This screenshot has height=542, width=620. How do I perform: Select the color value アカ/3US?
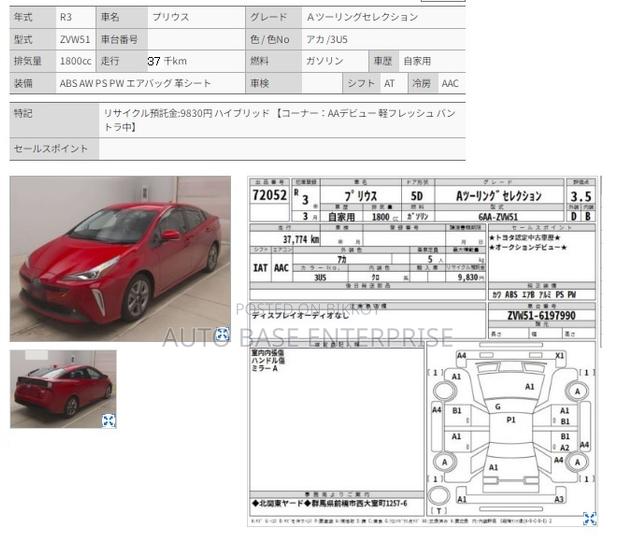(x=327, y=40)
